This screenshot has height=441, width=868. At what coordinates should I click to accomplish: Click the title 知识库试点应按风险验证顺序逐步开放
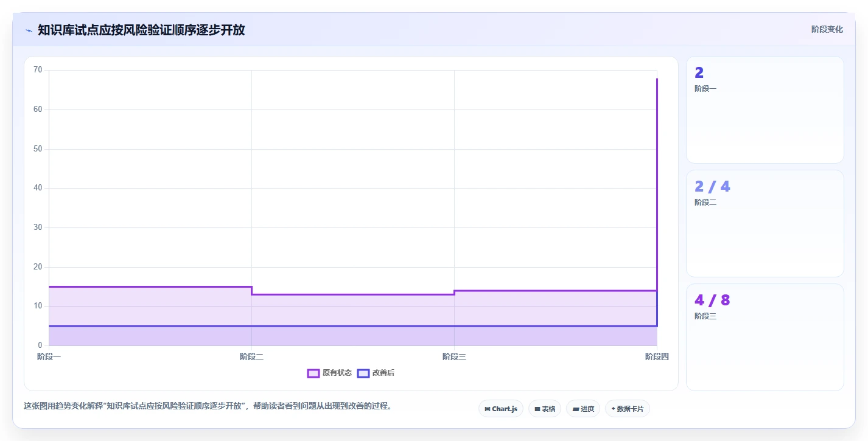(141, 30)
